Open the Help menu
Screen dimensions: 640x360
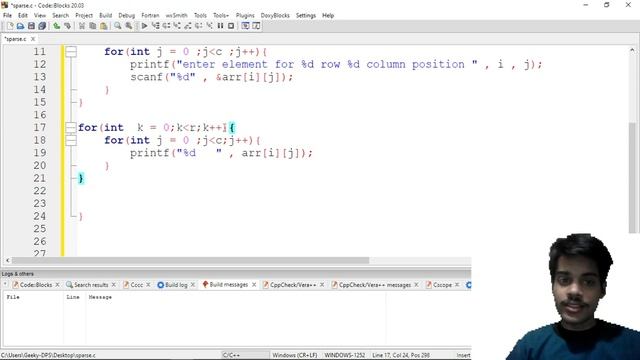coord(328,15)
